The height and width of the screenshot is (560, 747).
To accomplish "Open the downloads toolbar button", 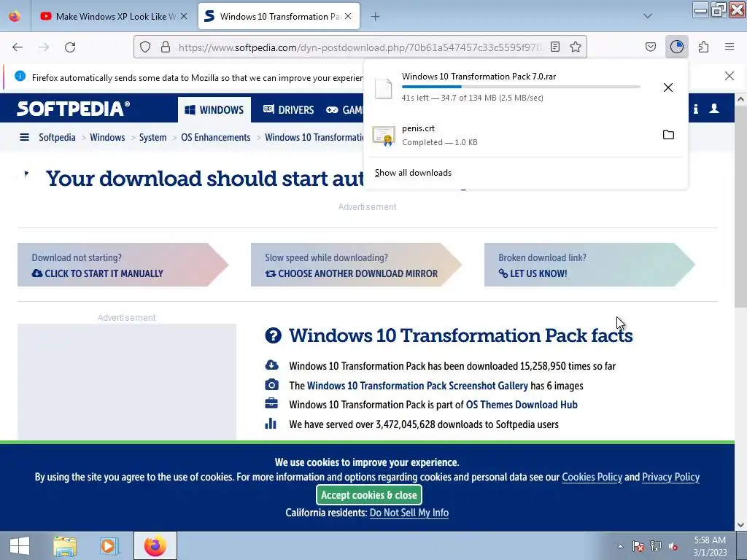I will (676, 47).
